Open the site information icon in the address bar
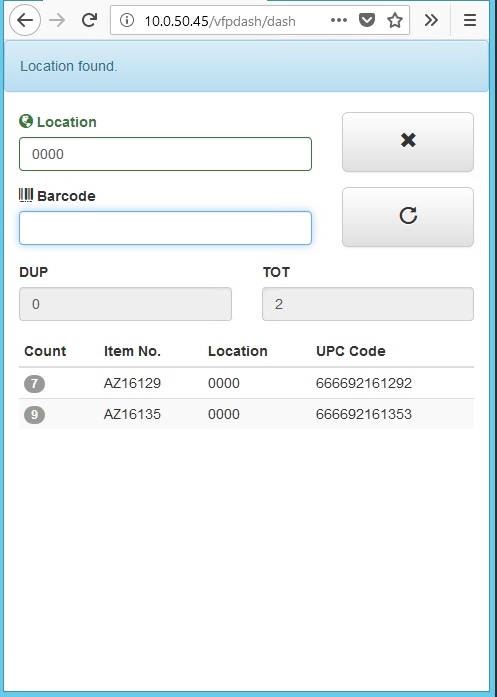 pyautogui.click(x=127, y=20)
